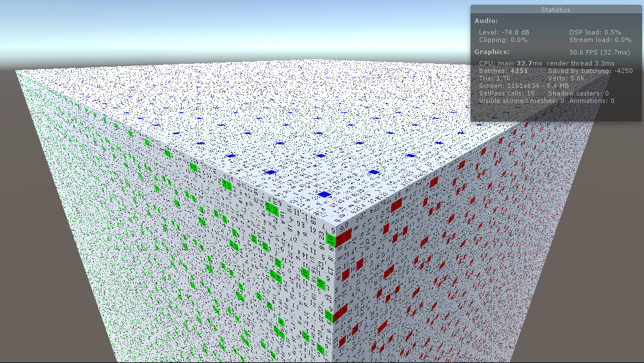Click the blue tile nearest the cube's front corner
644x363 pixels.
click(x=324, y=194)
